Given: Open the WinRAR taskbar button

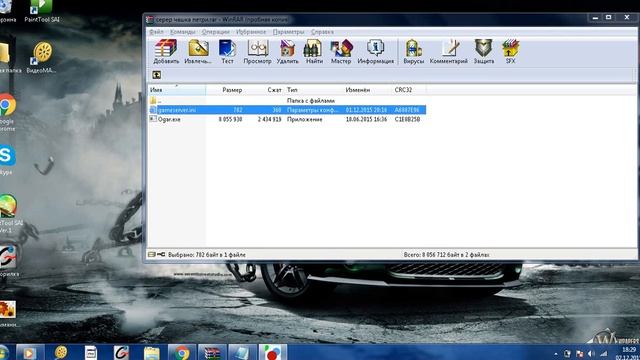Looking at the screenshot, I should tap(212, 352).
